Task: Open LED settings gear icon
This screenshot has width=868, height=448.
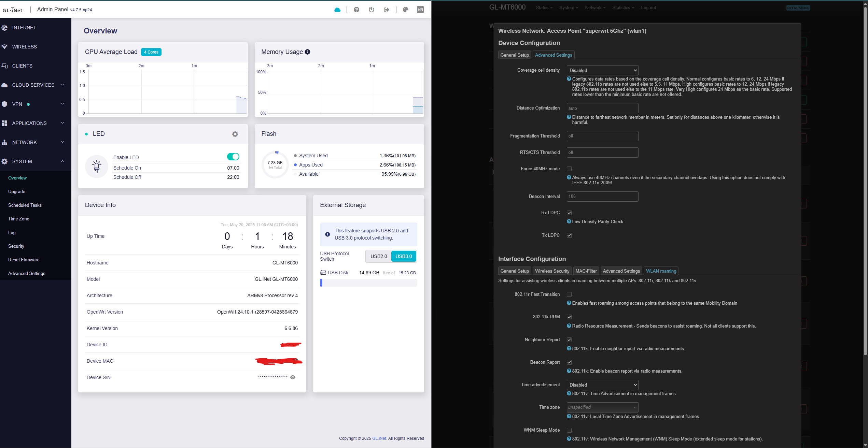Action: coord(235,134)
